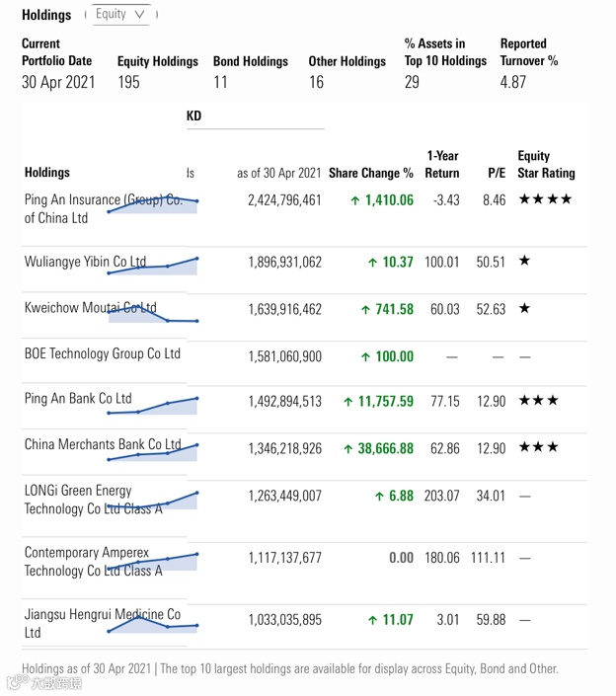Click market value 1,581,060,900

(x=284, y=356)
